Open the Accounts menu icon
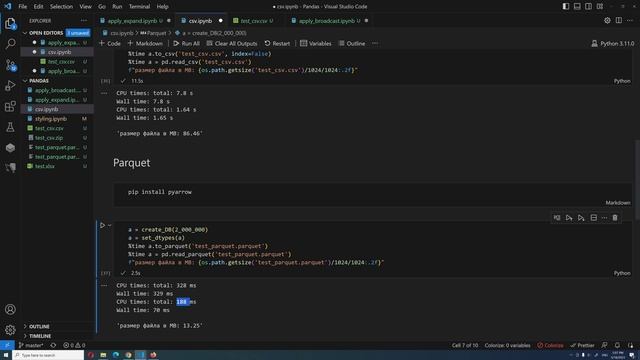This screenshot has height=360, width=640. (10, 309)
